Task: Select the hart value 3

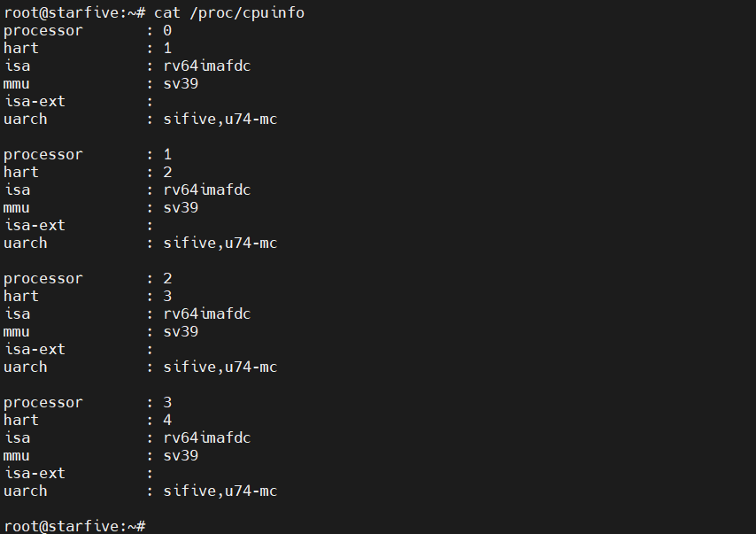Action: click(167, 296)
